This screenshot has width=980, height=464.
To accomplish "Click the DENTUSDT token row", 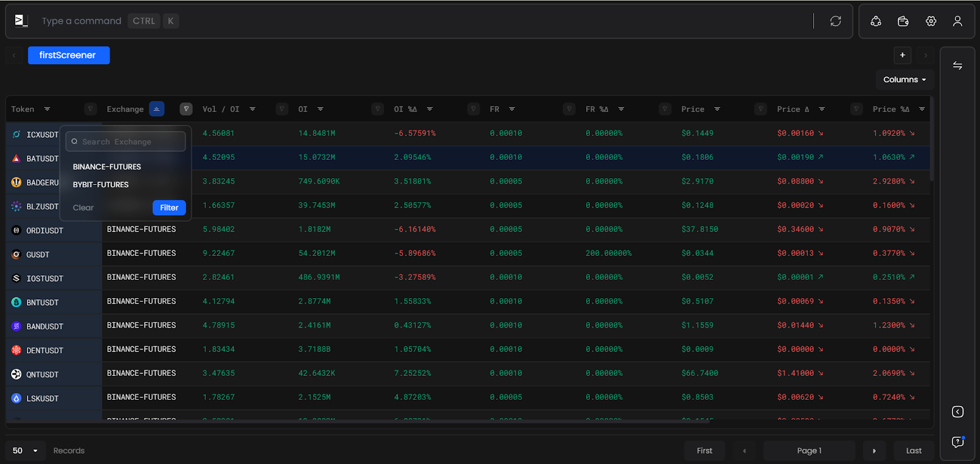I will 468,350.
